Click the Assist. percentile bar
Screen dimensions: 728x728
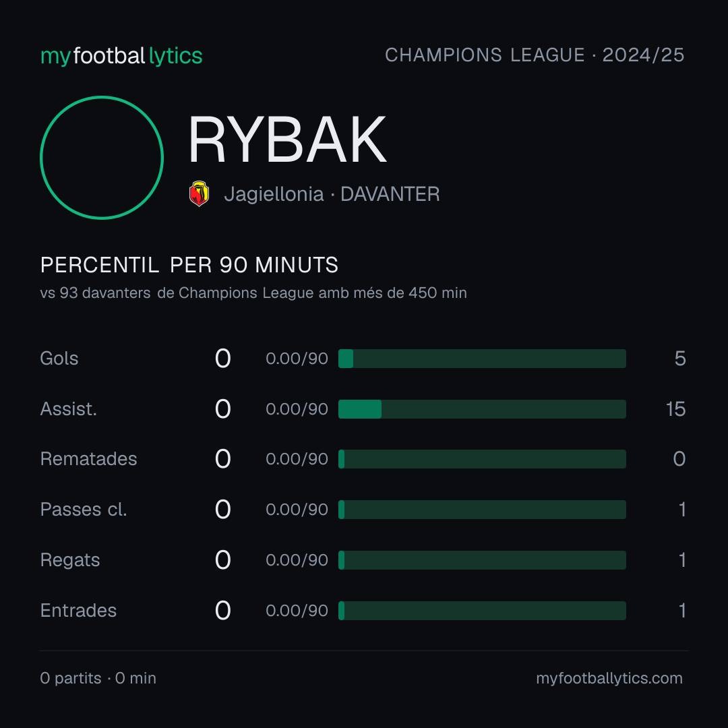click(x=482, y=409)
